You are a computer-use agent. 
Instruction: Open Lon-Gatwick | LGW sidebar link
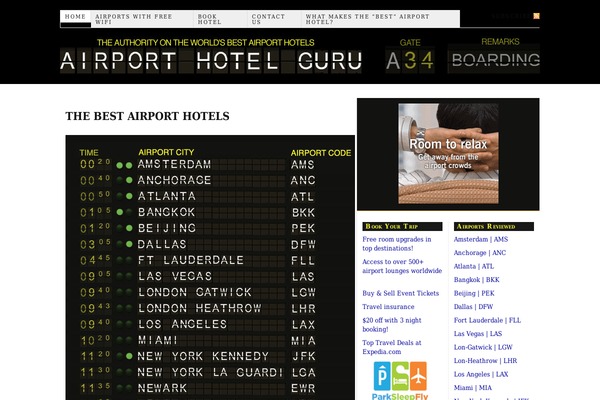tap(483, 347)
